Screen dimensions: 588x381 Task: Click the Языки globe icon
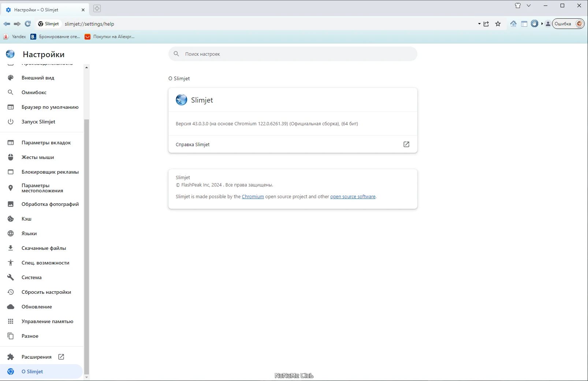[11, 233]
